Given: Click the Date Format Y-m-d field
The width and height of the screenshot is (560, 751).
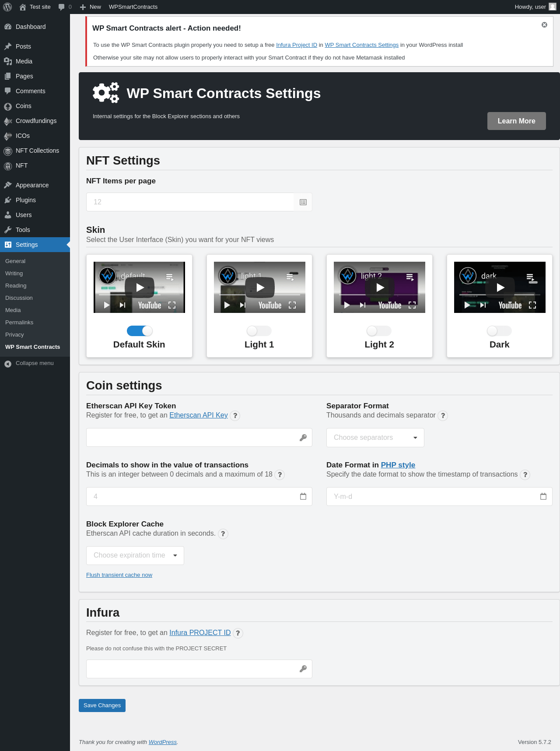Looking at the screenshot, I should (x=439, y=497).
